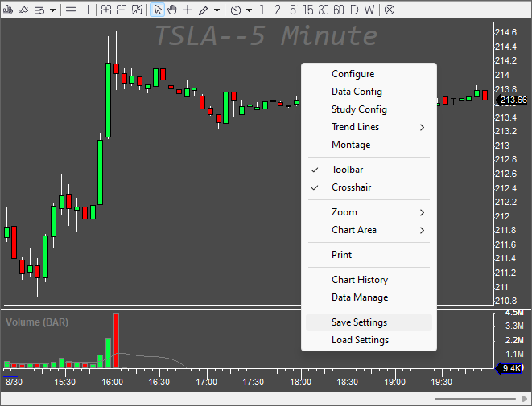
Task: Open Chart History menu item
Action: pos(369,280)
